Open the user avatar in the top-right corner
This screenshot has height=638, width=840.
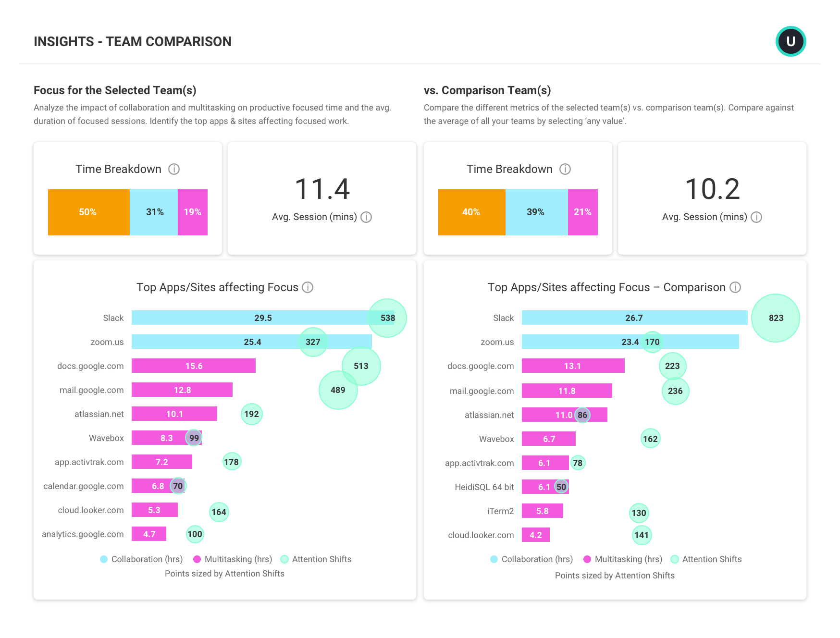791,41
